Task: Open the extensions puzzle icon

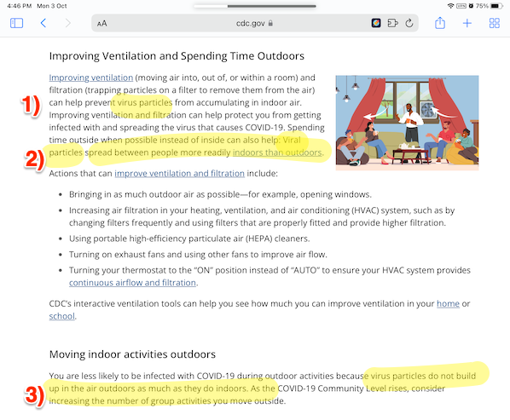Action: (x=392, y=23)
